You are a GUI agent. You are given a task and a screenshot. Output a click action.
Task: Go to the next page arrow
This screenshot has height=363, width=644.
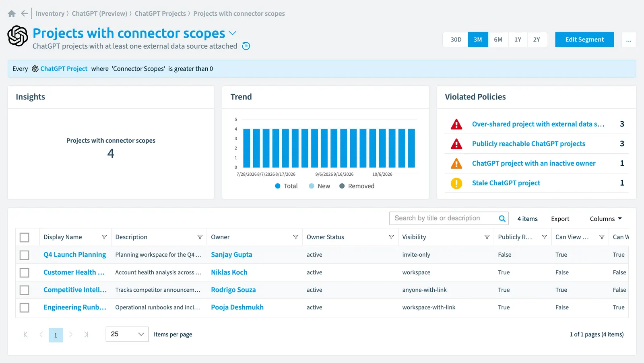[71, 334]
